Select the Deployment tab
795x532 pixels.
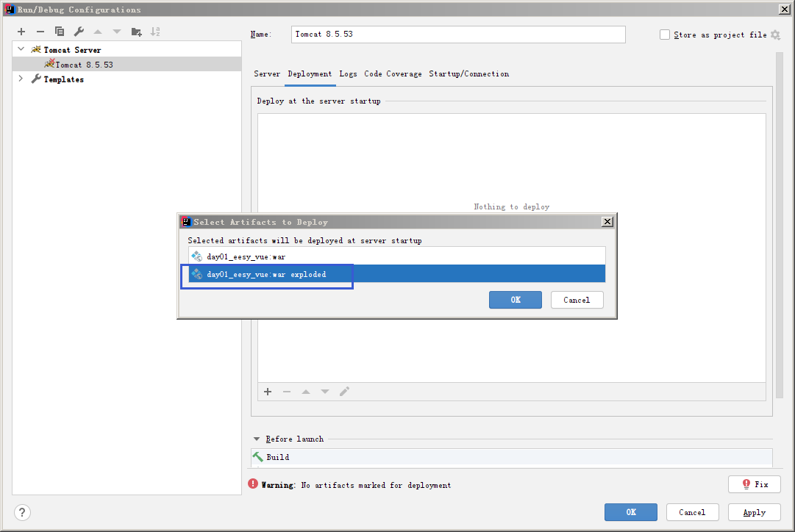310,74
